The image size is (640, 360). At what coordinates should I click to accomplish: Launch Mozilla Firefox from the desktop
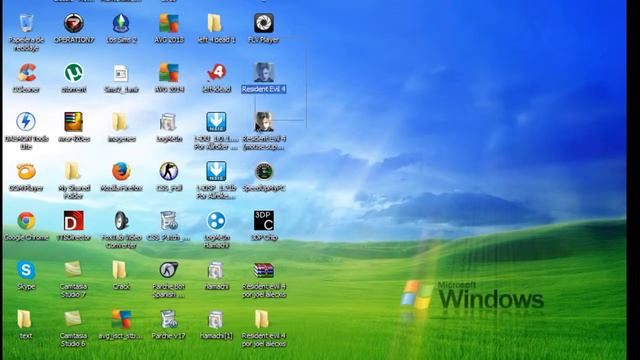(121, 171)
